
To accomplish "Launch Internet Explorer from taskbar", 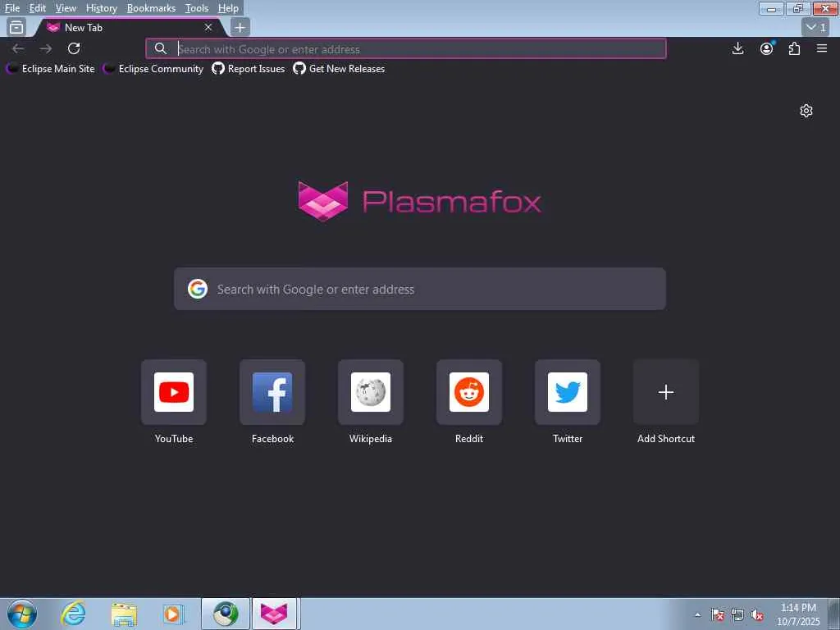I will [x=73, y=614].
